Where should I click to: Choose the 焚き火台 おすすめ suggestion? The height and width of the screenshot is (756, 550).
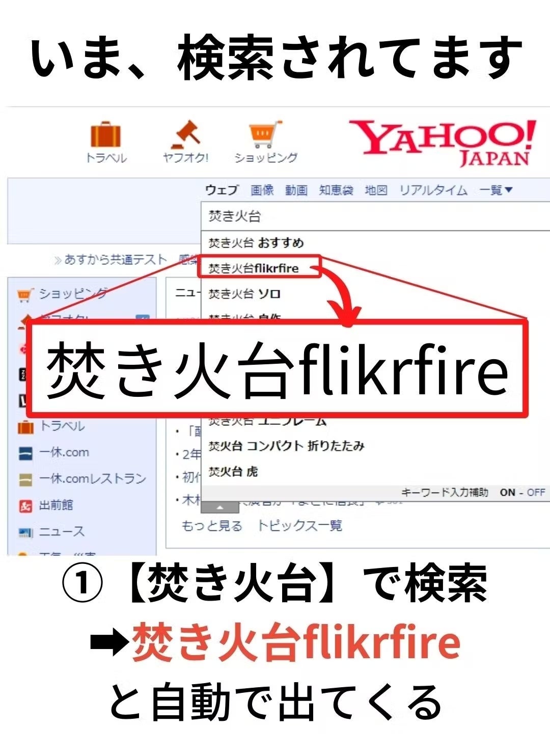(256, 242)
